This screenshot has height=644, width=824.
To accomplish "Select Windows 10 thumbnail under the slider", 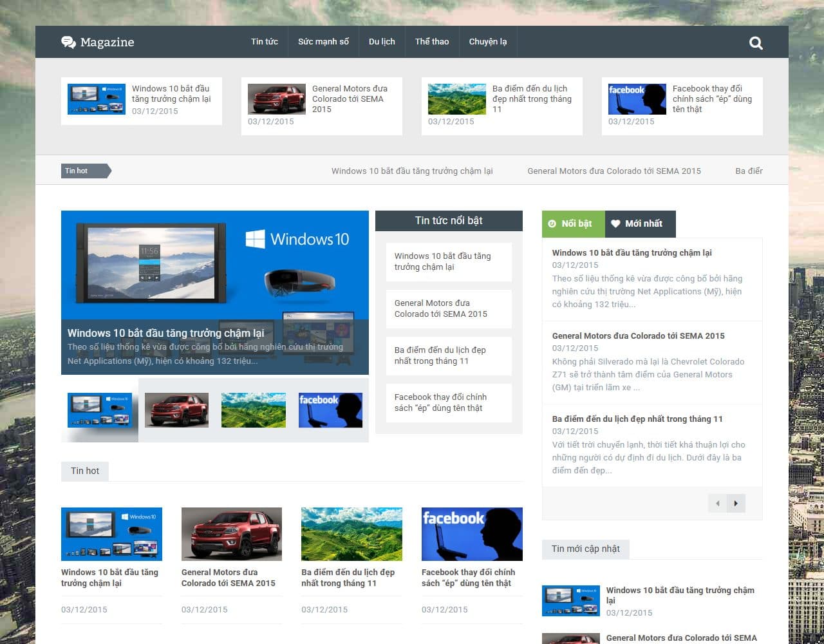I will pos(100,410).
